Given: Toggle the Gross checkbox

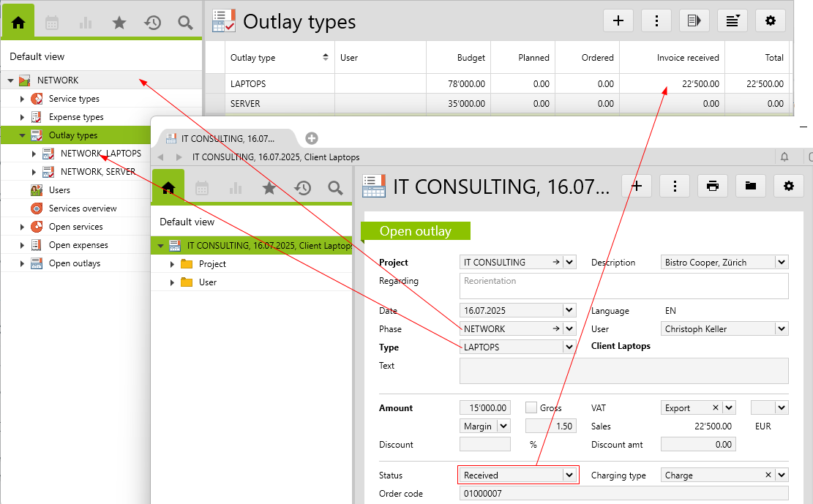Looking at the screenshot, I should coord(531,407).
